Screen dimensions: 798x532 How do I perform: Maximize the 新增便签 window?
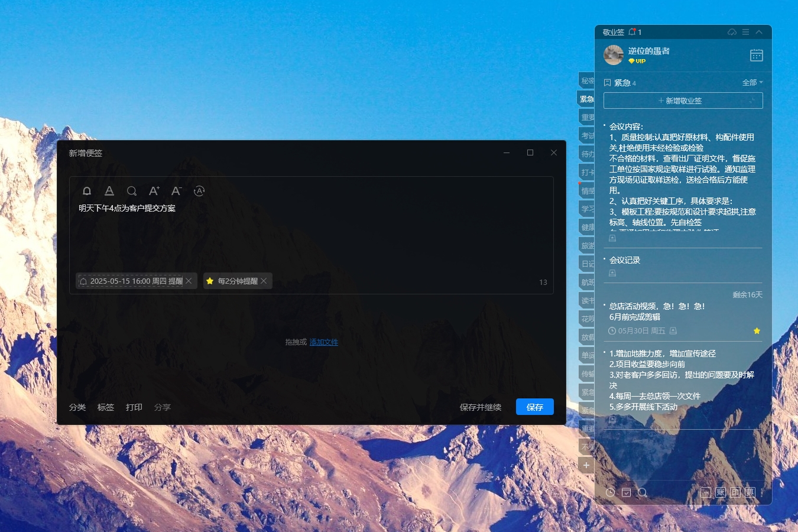pos(530,153)
